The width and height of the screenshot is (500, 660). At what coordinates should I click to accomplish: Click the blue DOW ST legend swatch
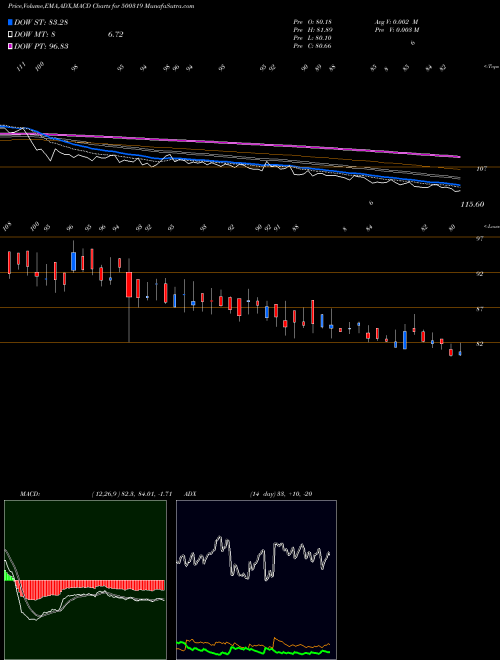pos(10,22)
